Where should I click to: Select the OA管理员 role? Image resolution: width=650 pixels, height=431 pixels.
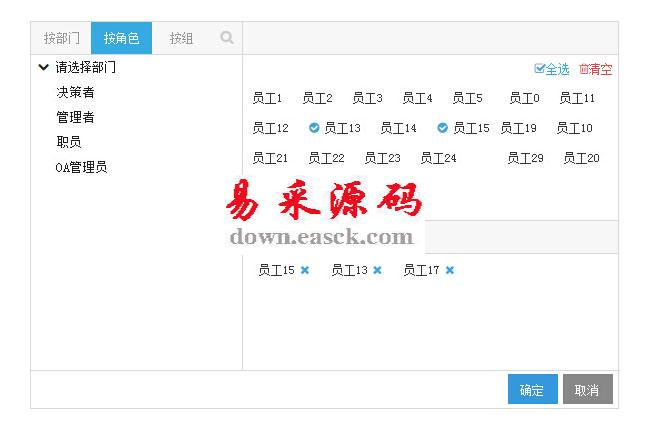(x=81, y=167)
